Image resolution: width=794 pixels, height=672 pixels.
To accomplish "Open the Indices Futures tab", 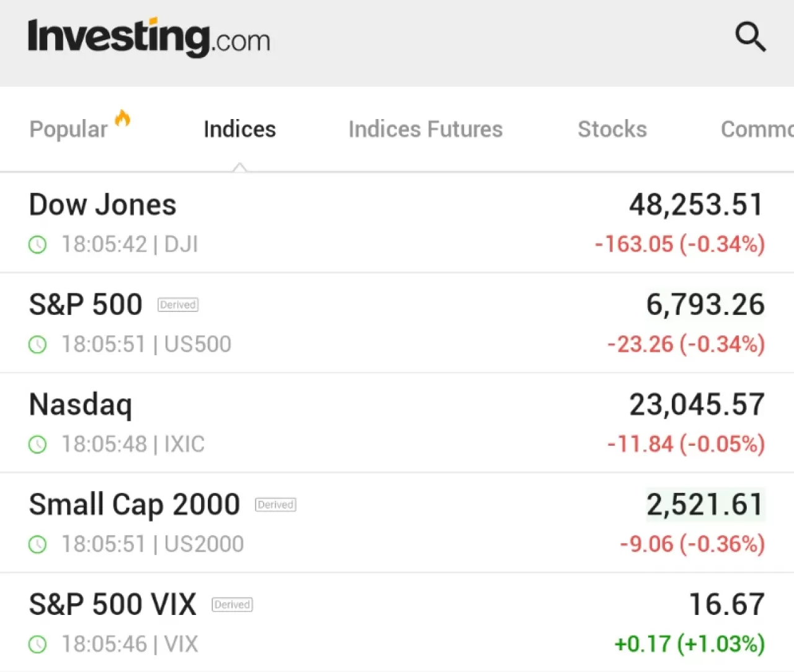I will pos(426,130).
